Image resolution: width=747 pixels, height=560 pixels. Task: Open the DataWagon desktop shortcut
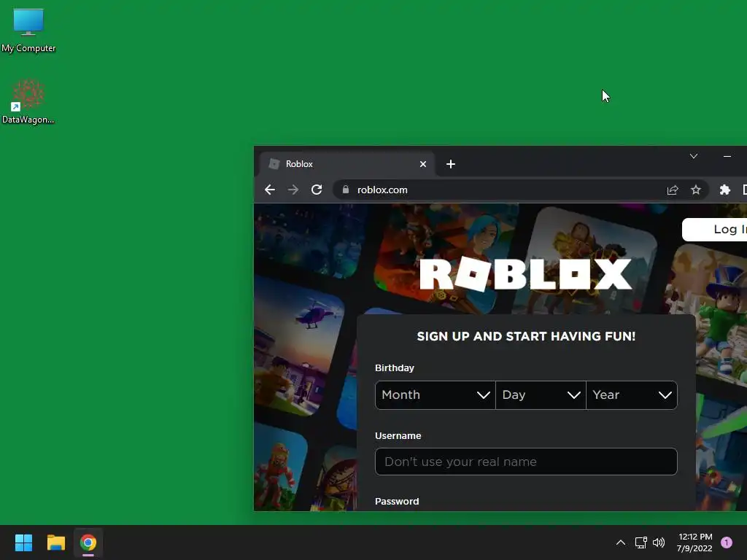(28, 101)
